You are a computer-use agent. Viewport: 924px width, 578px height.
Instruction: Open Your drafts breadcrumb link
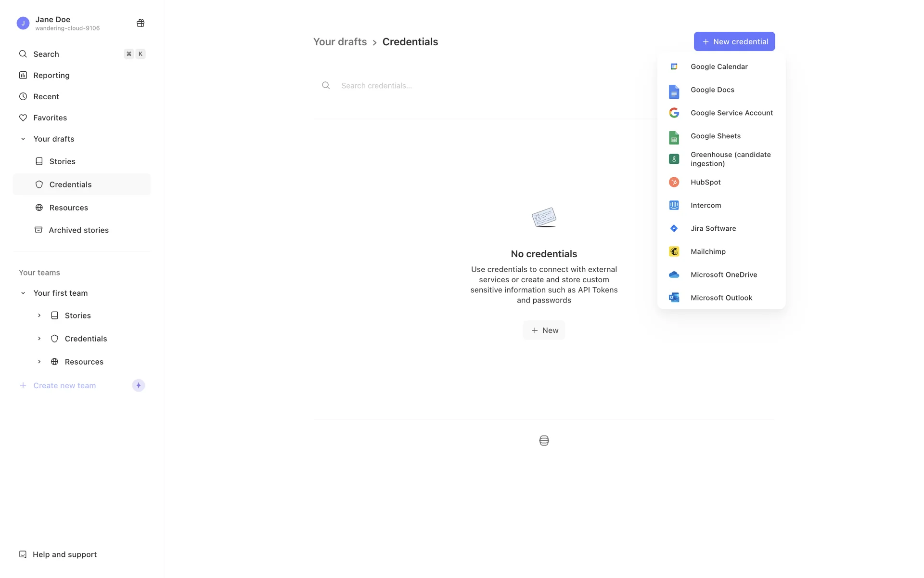(x=340, y=42)
